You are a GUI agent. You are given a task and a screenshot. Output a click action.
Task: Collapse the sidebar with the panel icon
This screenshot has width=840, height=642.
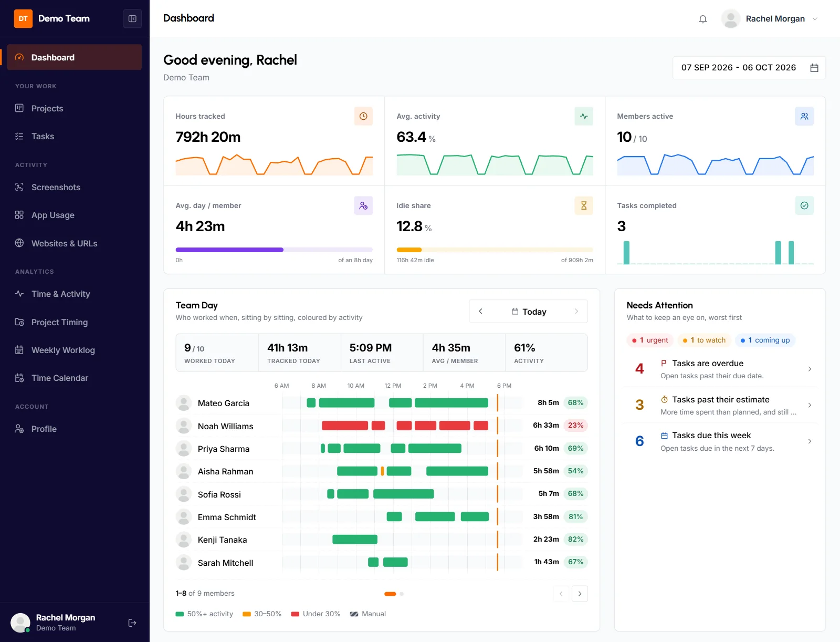point(132,19)
